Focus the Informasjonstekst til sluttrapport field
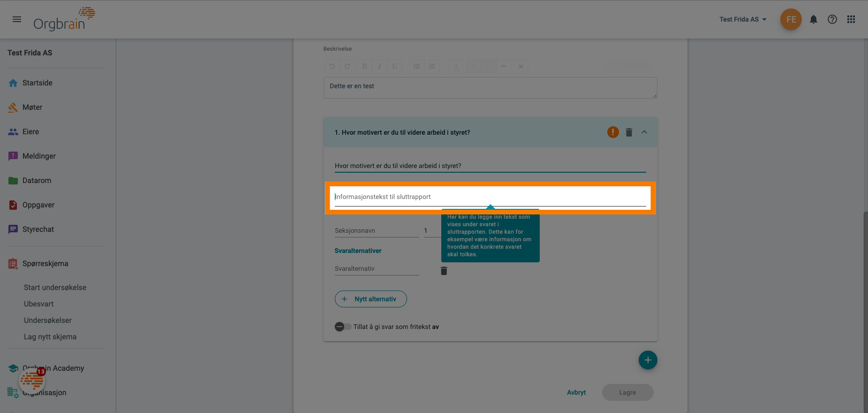 pyautogui.click(x=490, y=197)
